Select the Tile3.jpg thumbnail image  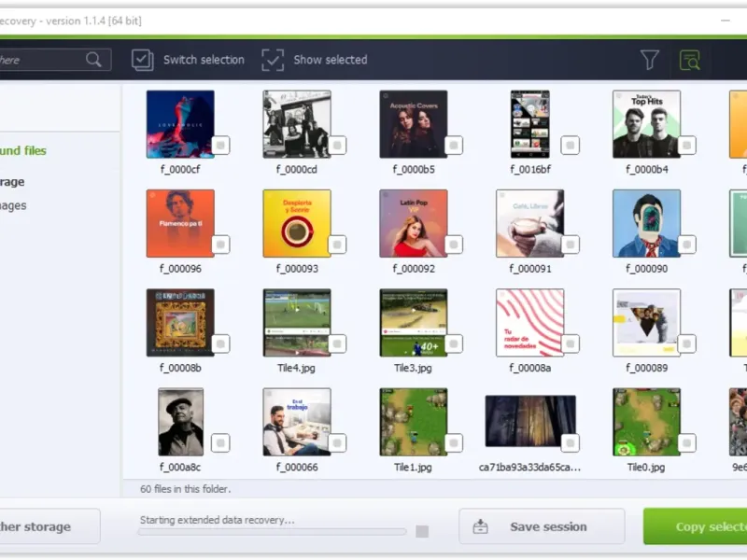click(x=413, y=322)
